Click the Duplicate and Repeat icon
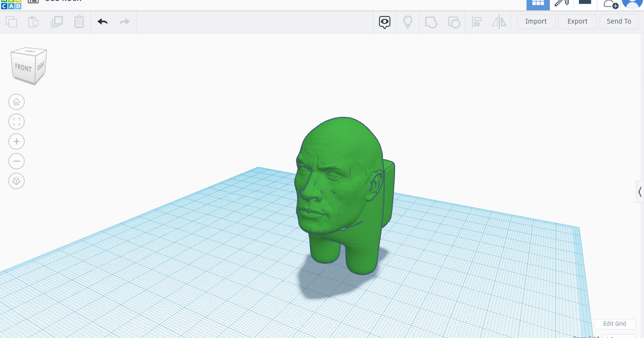 (56, 21)
